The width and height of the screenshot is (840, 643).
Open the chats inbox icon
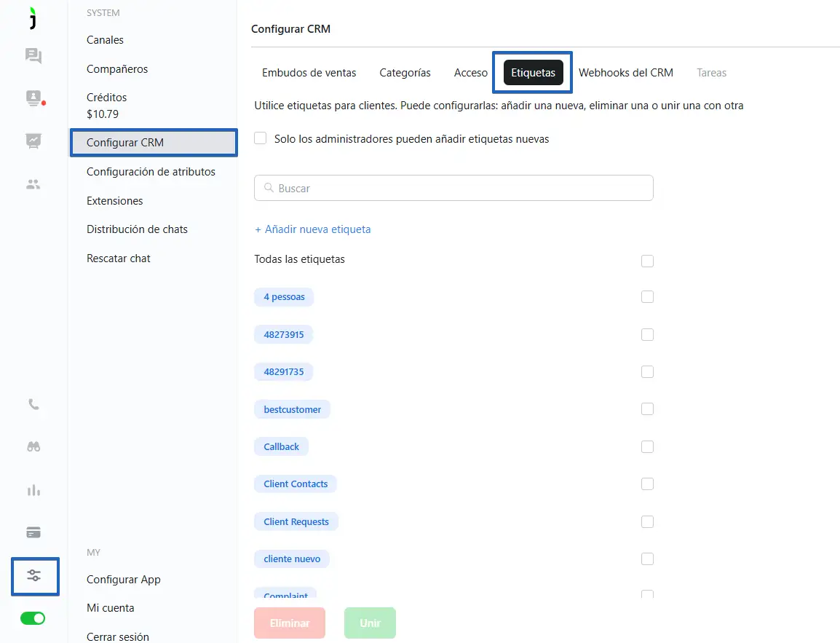[x=33, y=56]
